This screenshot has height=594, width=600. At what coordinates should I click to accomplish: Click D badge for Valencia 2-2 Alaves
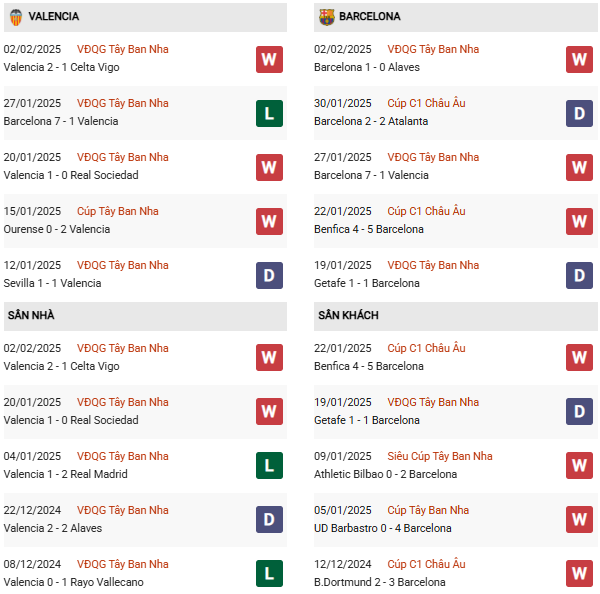(x=269, y=520)
